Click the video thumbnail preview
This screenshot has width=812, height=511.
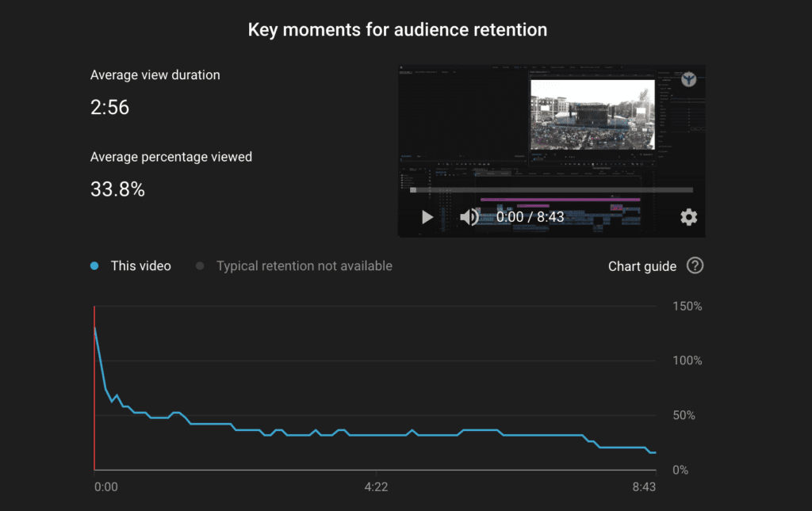591,113
